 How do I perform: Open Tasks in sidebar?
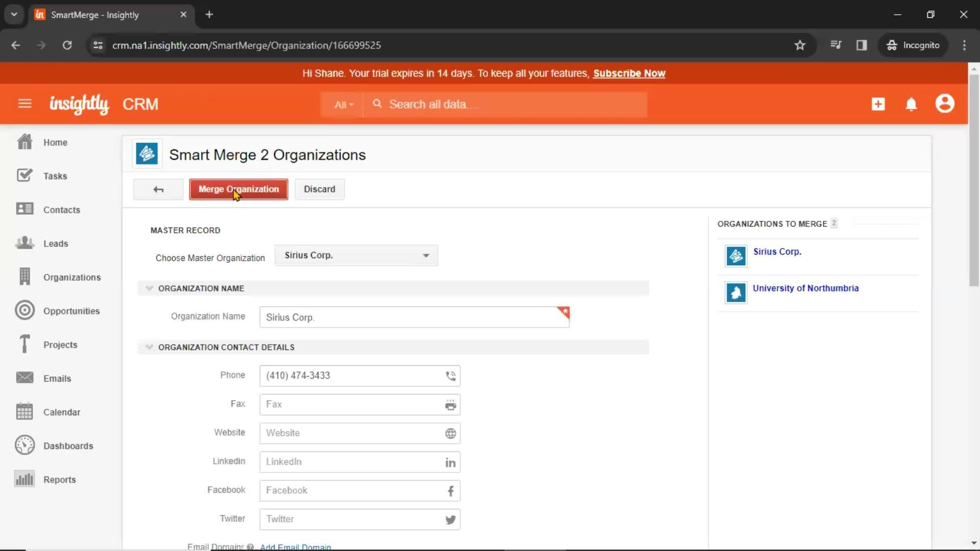tap(55, 176)
